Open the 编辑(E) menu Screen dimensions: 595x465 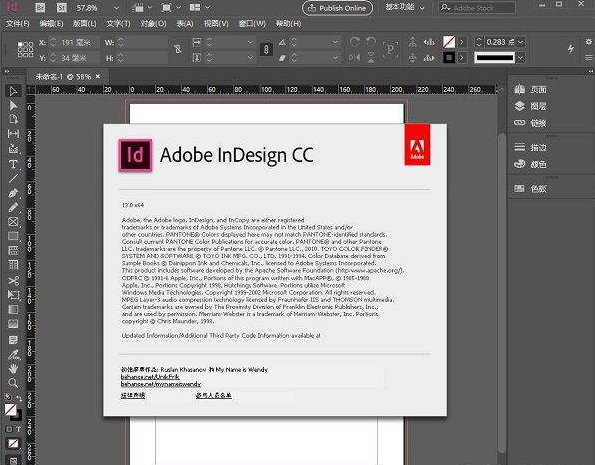tap(51, 24)
